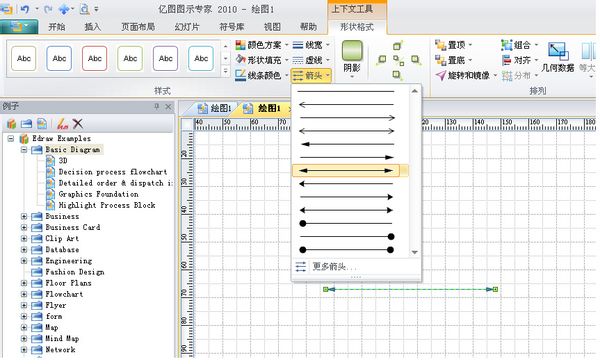
Task: Open the 形状填充 shape fill menu
Action: [x=262, y=60]
